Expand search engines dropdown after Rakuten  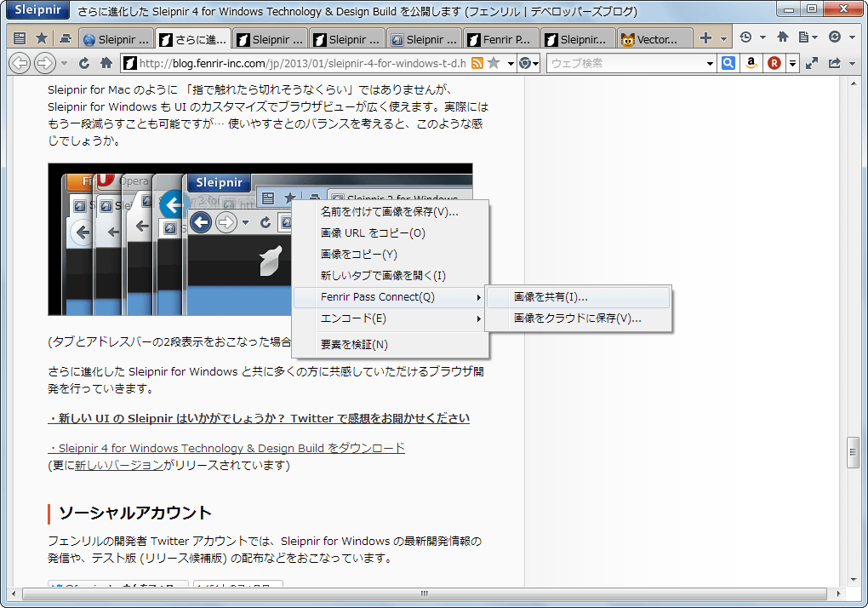coord(793,64)
